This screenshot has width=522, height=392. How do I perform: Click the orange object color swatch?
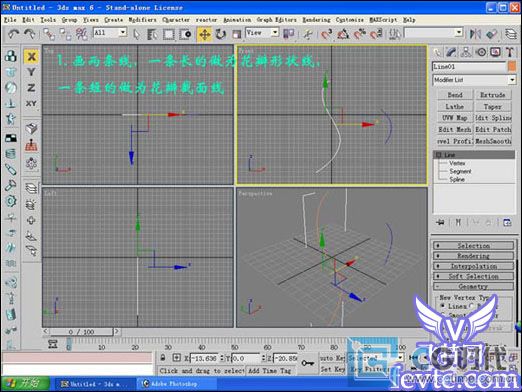(512, 66)
